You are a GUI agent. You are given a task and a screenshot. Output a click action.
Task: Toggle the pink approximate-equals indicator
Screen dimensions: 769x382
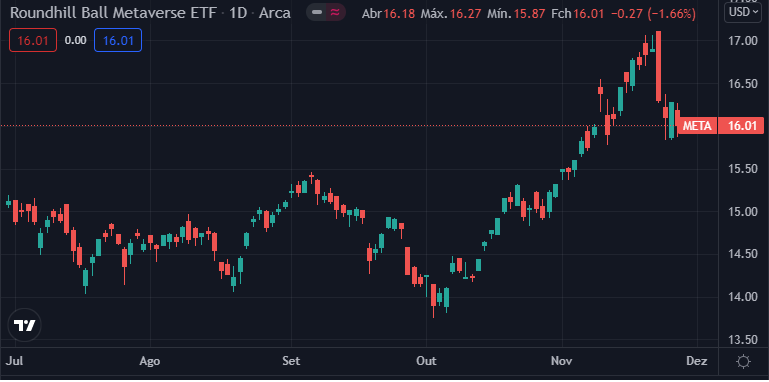pos(335,13)
